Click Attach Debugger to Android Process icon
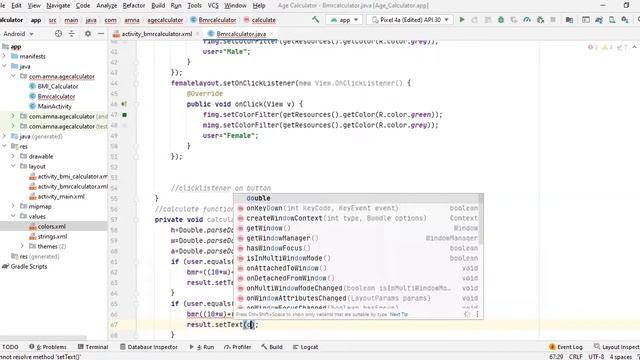This screenshot has width=640, height=360. pos(540,20)
